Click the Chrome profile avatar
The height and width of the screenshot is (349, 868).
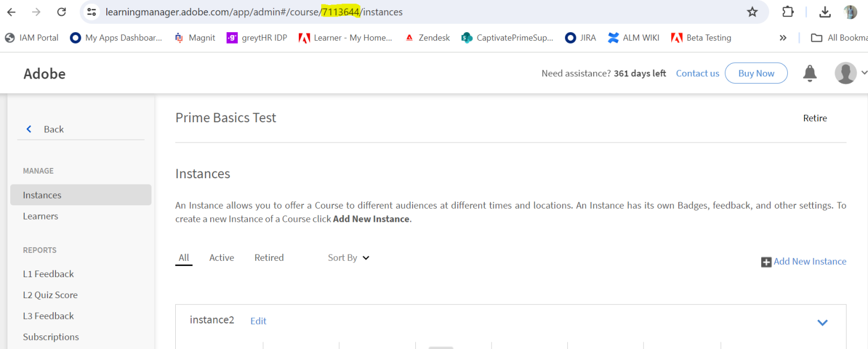(850, 12)
